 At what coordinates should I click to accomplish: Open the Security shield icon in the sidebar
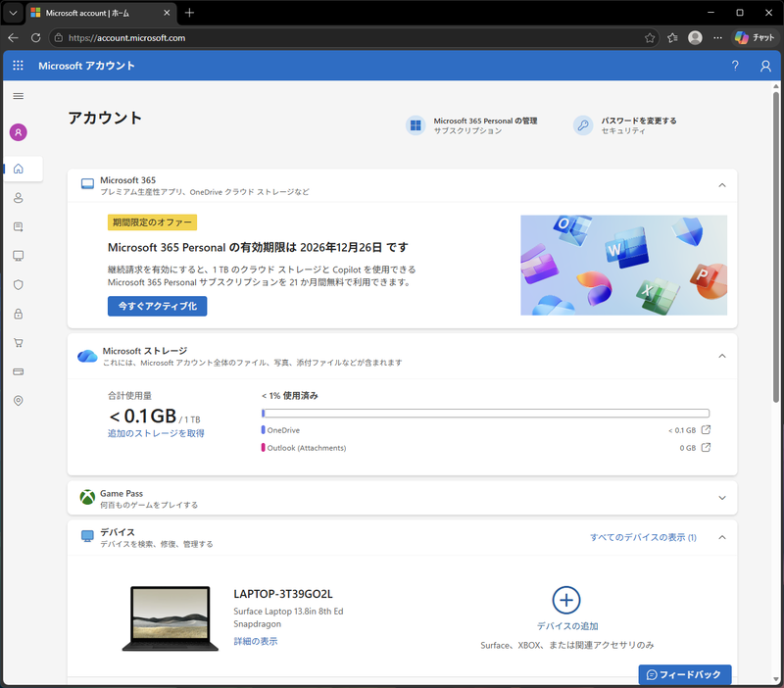tap(18, 285)
